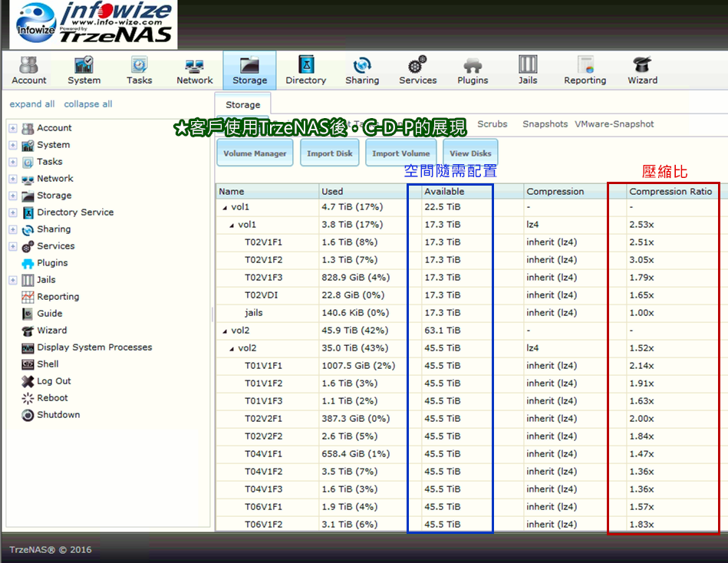The width and height of the screenshot is (728, 563).
Task: Sort by the Name column header
Action: pyautogui.click(x=267, y=191)
